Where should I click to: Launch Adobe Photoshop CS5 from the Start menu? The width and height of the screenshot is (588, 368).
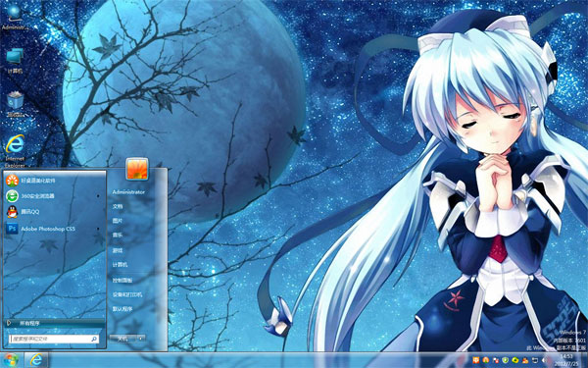pyautogui.click(x=55, y=229)
